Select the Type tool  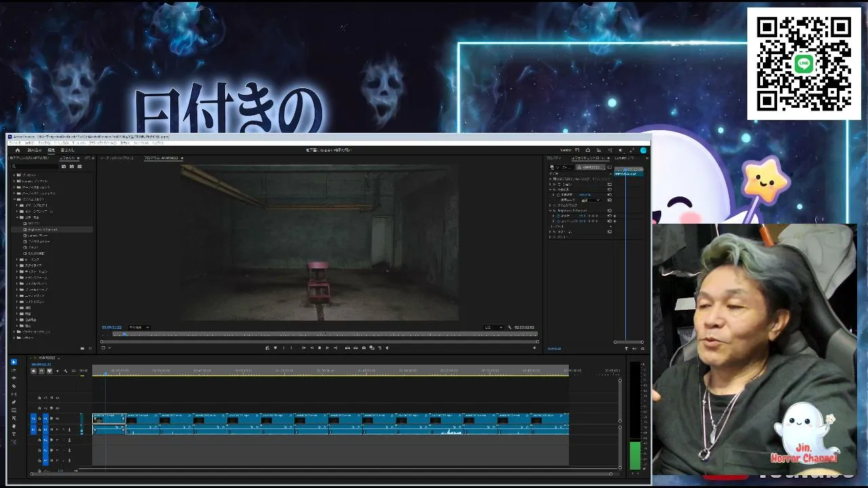[x=14, y=434]
